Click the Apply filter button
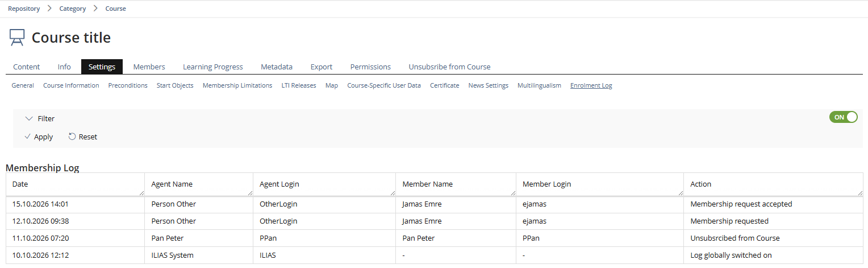Viewport: 868px width, 268px height. [39, 137]
